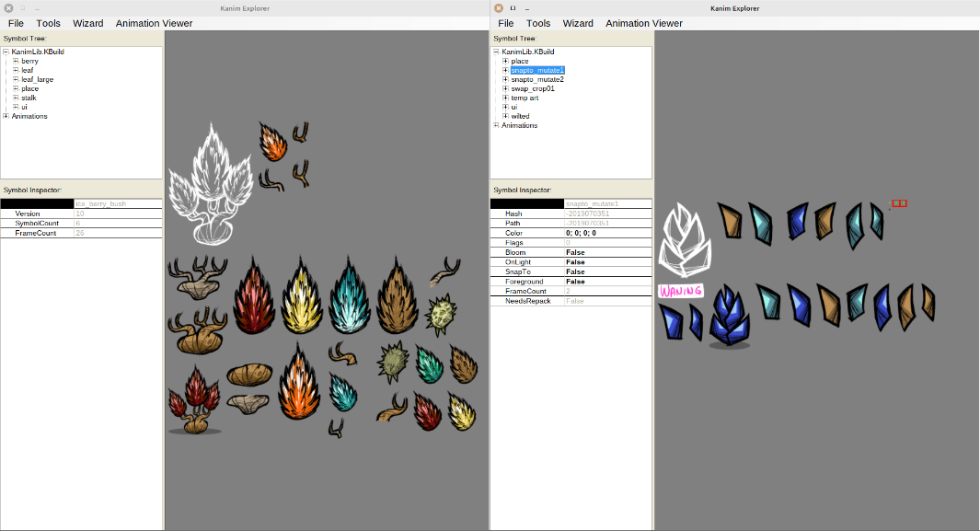Select the large red flame leaf sprite
The width and height of the screenshot is (980, 531).
pos(254,295)
